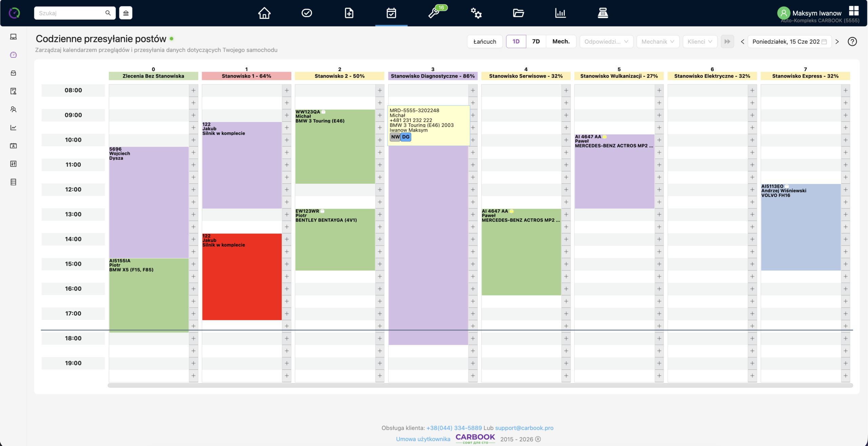Viewport: 868px width, 446px height.
Task: Expand the Klienci dropdown filter
Action: point(700,42)
